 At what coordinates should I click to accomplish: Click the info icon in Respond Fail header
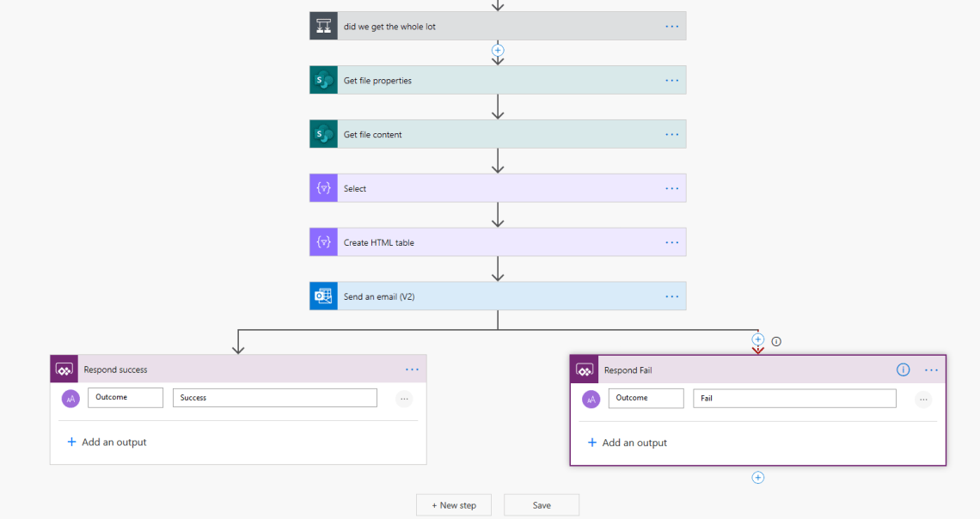[x=903, y=369]
